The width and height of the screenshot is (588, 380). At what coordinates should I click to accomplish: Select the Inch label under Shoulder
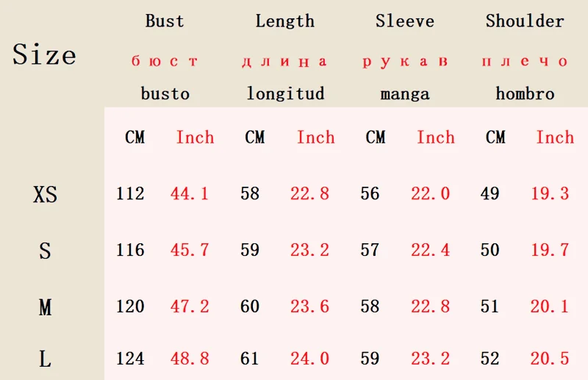coord(555,137)
